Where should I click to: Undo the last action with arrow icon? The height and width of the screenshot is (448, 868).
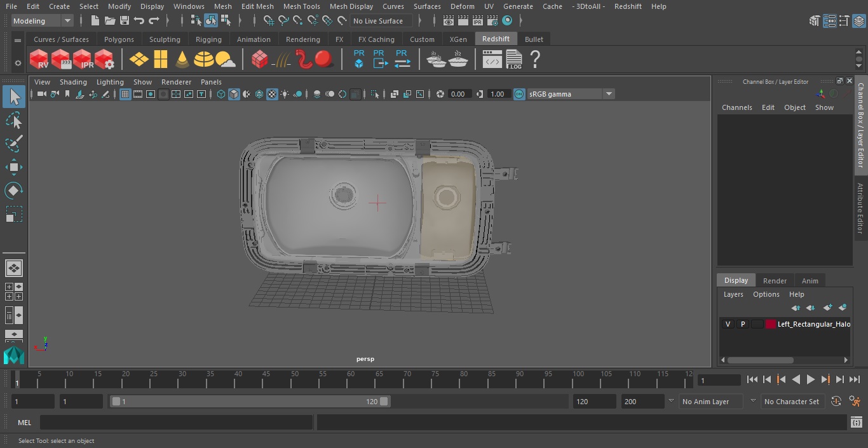coord(139,21)
